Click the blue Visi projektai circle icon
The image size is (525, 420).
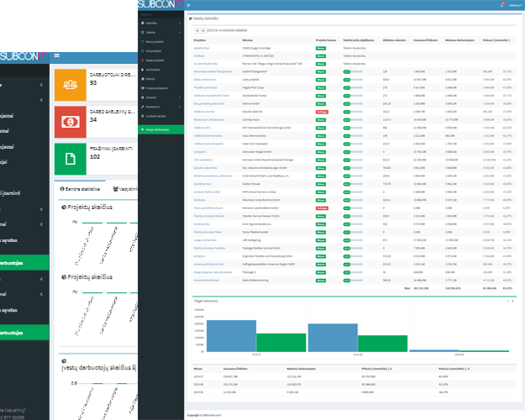tap(143, 51)
